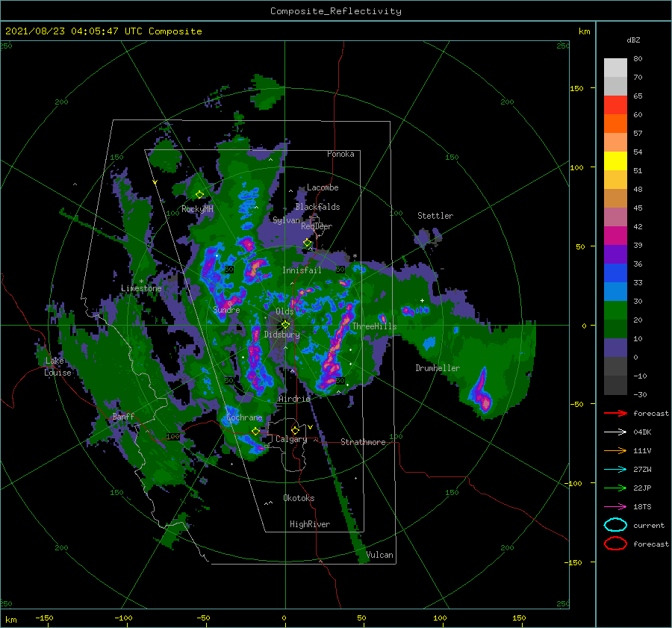Screen dimensions: 672x628
Task: Click the cyan 'current' ellipse icon
Action: 615,525
